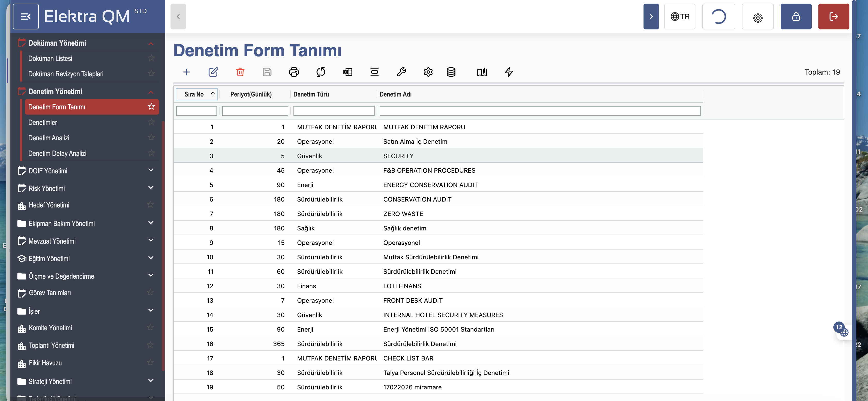The width and height of the screenshot is (868, 401).
Task: Switch language using TR button
Action: [679, 17]
